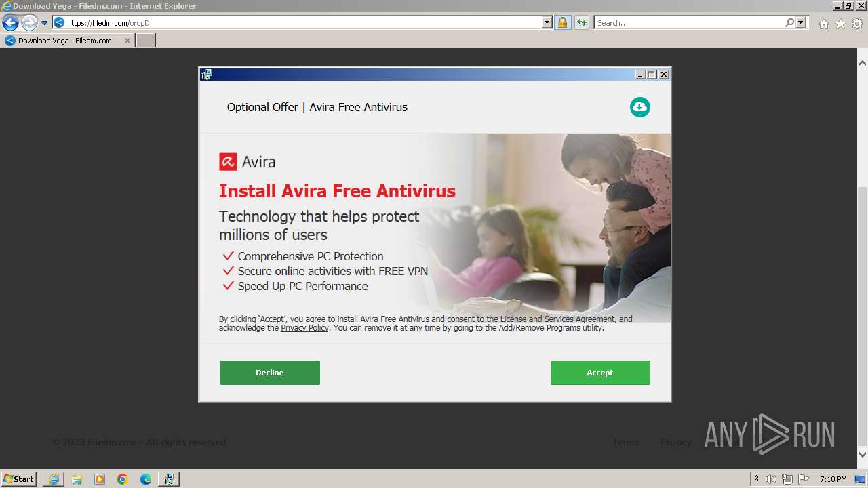868x488 pixels.
Task: Open Google Chrome from the taskbar
Action: coord(123,479)
